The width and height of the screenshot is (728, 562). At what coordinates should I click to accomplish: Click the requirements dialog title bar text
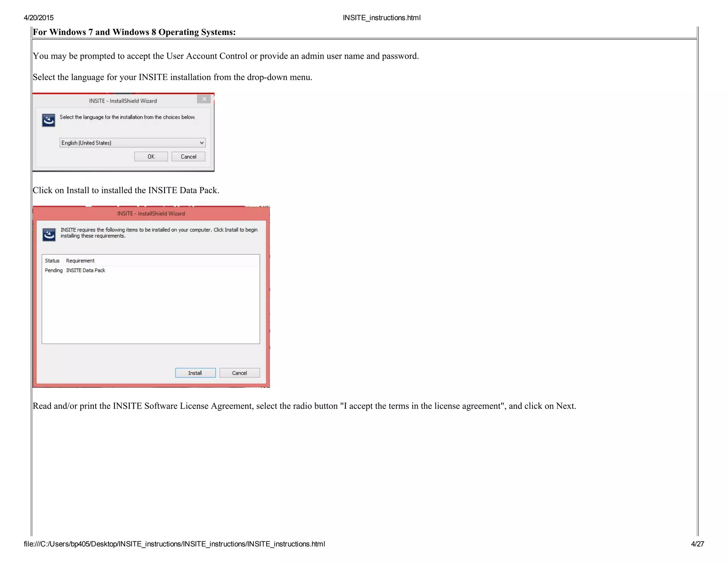(x=151, y=214)
